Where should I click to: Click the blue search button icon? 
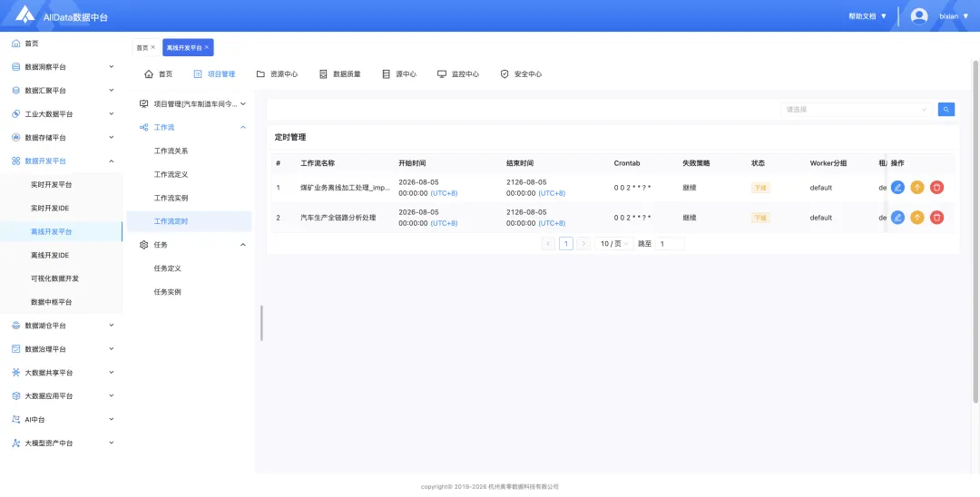pos(946,109)
